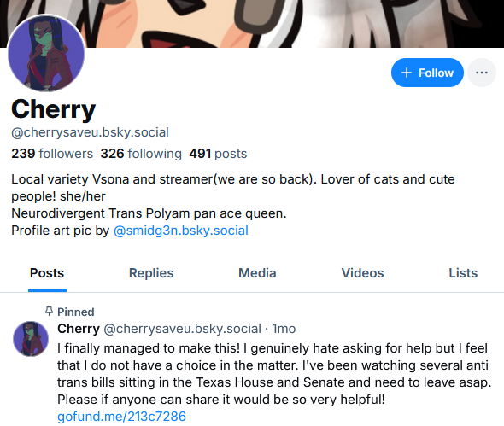Viewport: 504px width, 426px height.
Task: Select the Posts tab
Action: point(47,273)
